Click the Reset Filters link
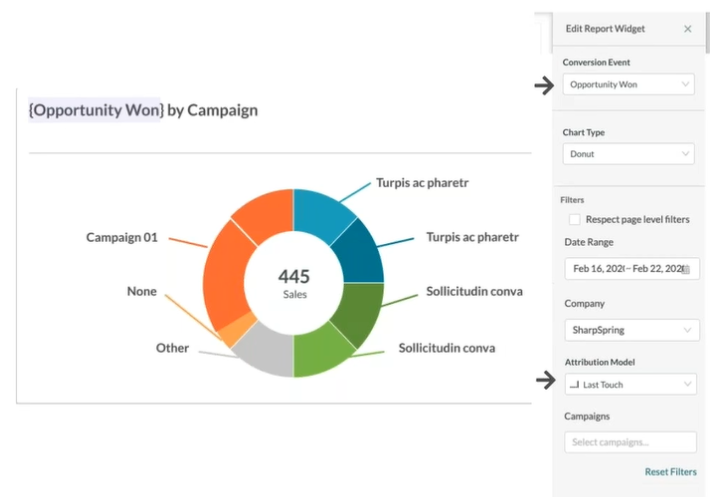Image resolution: width=710 pixels, height=497 pixels. pyautogui.click(x=670, y=472)
